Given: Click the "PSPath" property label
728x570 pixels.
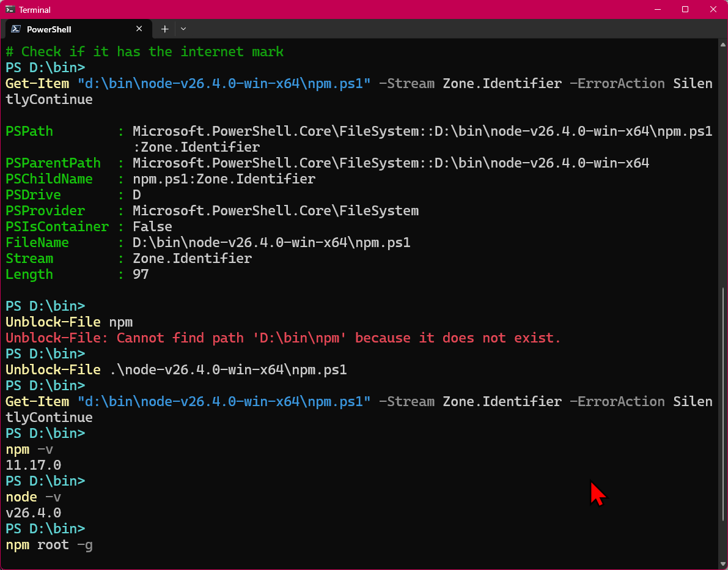Looking at the screenshot, I should pyautogui.click(x=29, y=131).
